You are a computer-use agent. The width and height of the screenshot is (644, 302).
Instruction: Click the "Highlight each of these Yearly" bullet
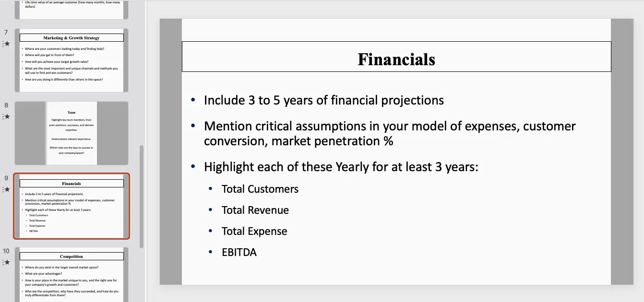[341, 167]
